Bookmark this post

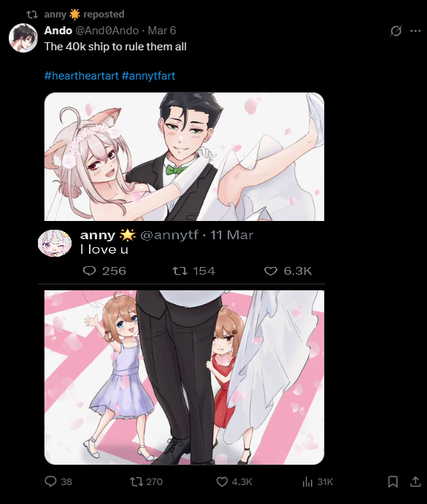coord(393,481)
